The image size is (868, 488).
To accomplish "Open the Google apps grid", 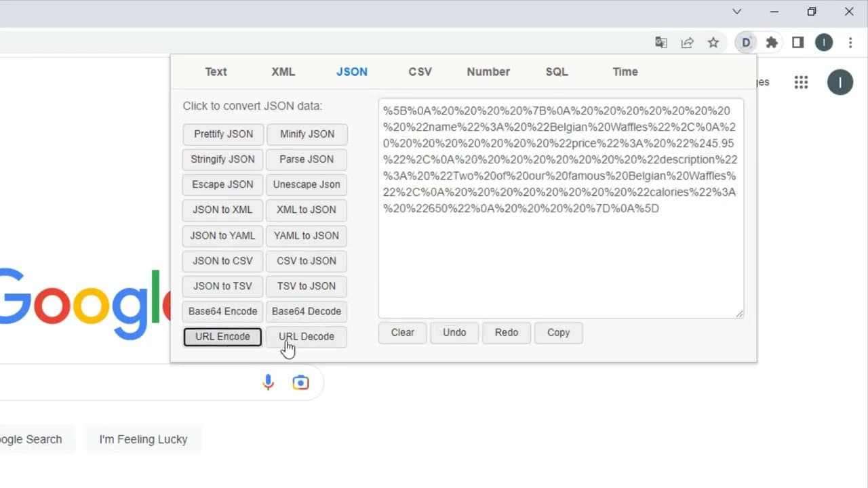I will pyautogui.click(x=801, y=83).
